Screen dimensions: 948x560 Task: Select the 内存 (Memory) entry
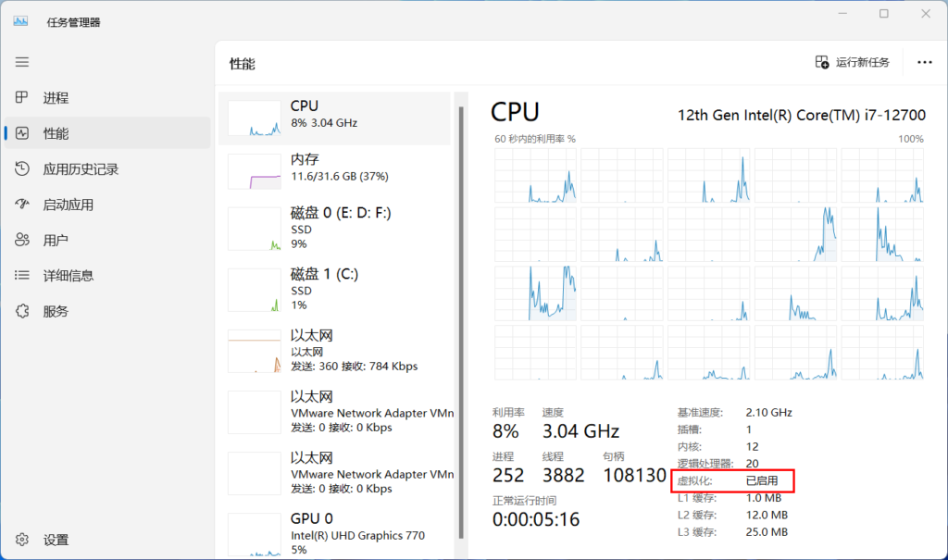click(334, 168)
